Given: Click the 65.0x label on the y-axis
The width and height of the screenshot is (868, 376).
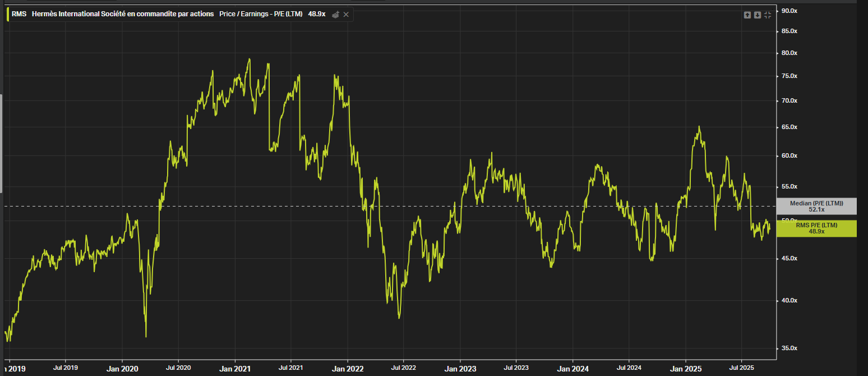Looking at the screenshot, I should tap(789, 127).
